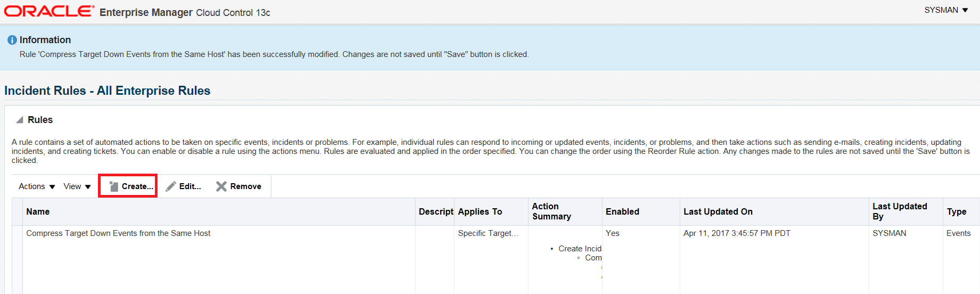Click the Oracle logo
This screenshot has height=294, width=980.
[x=49, y=11]
